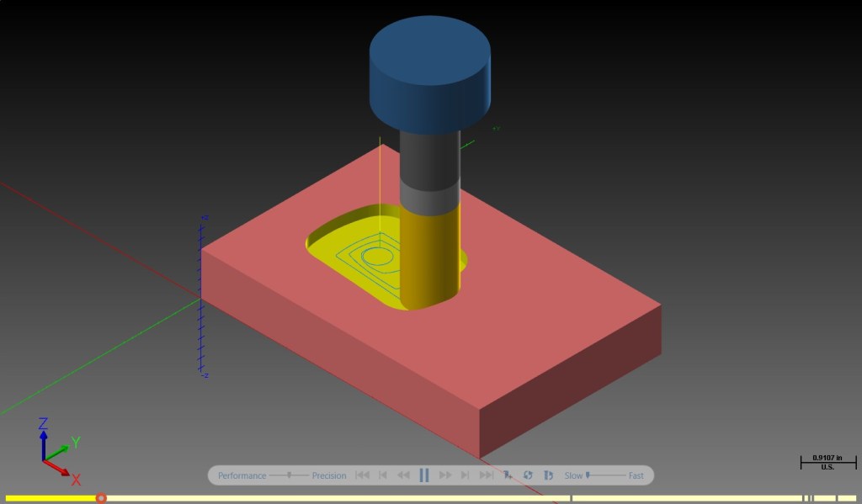Click the loop simulation icon

pos(528,475)
